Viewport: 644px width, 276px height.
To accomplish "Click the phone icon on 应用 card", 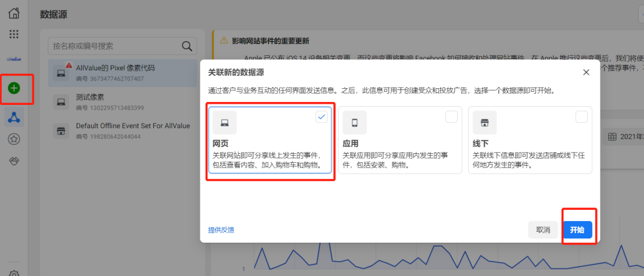I will coord(355,123).
